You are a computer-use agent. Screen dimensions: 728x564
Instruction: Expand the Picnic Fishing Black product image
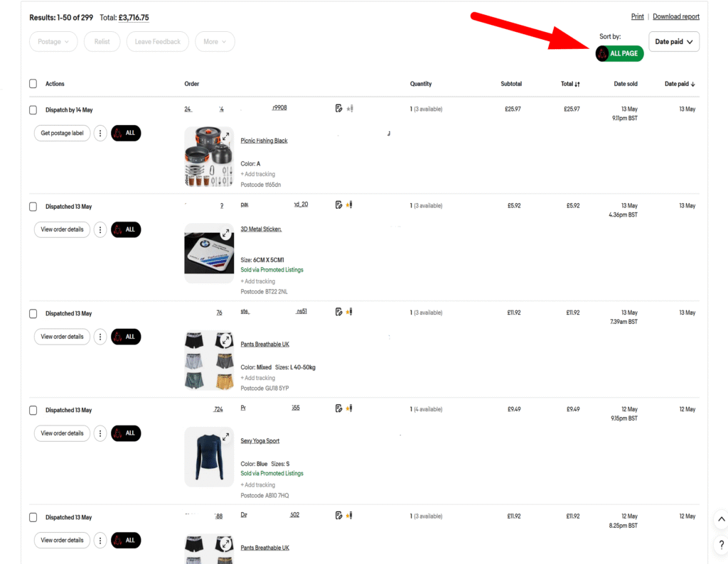pos(225,136)
